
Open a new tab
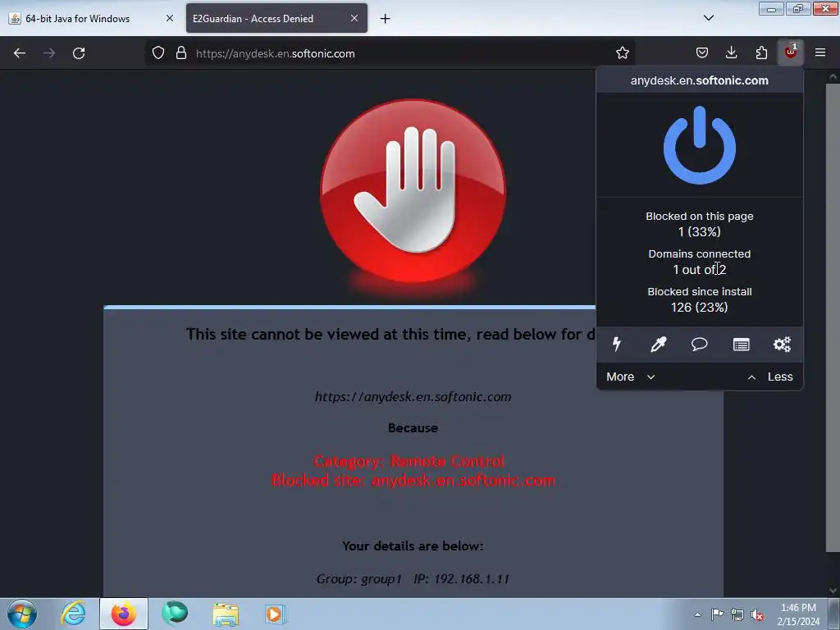(385, 19)
